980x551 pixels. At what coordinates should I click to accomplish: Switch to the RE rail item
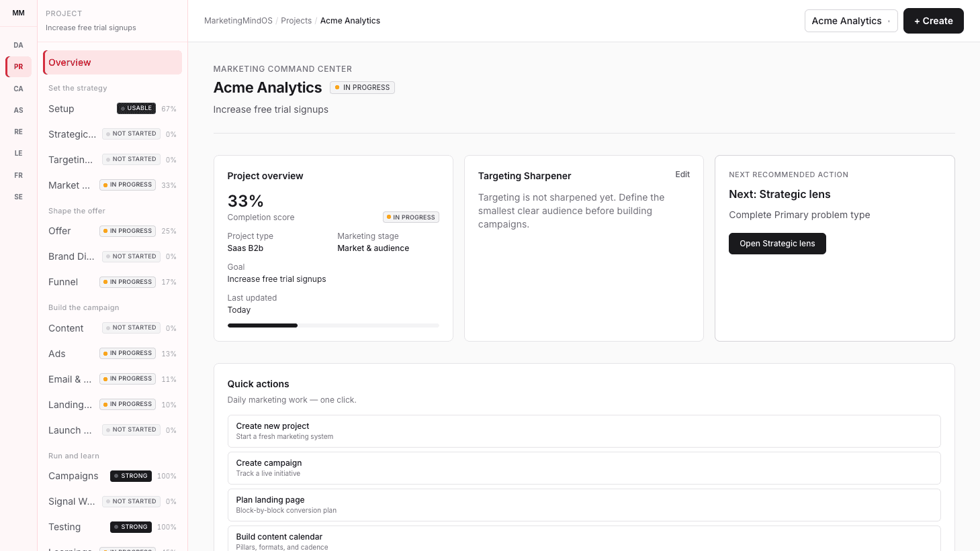click(x=18, y=132)
